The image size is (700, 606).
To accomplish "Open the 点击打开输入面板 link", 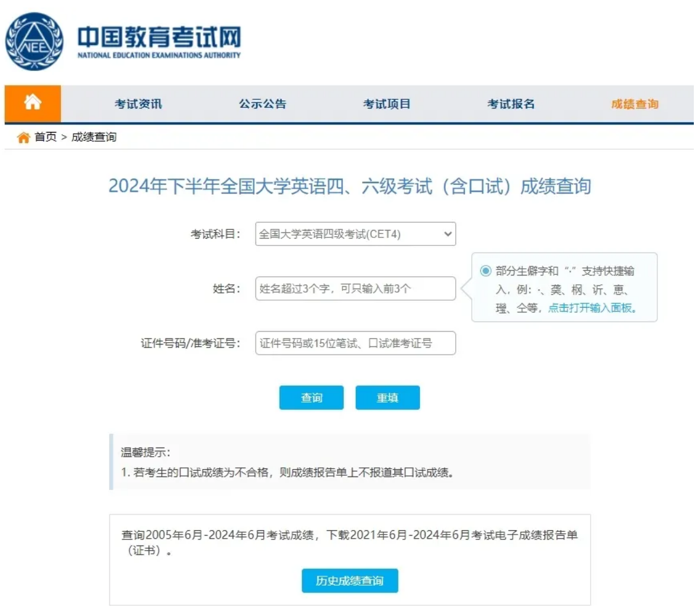I will click(592, 308).
